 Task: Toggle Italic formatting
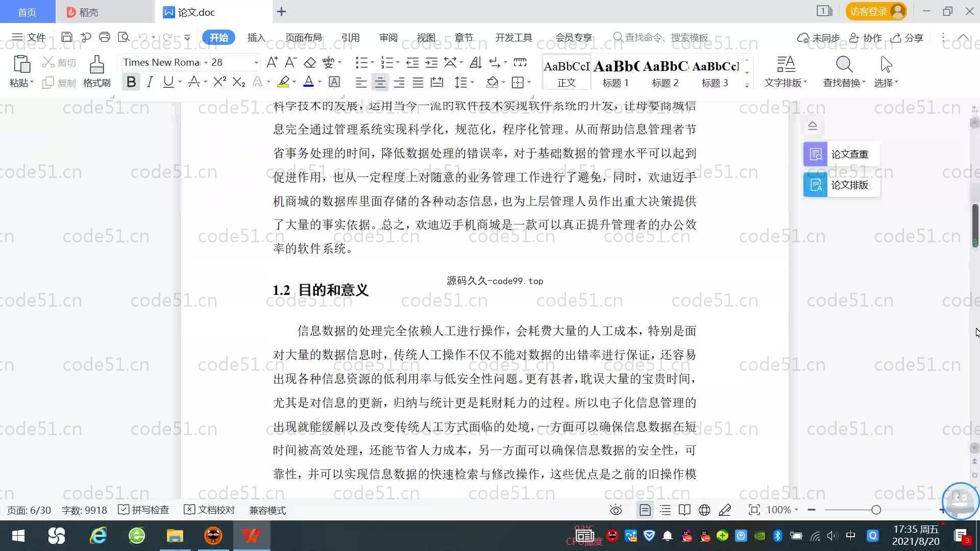click(x=150, y=82)
